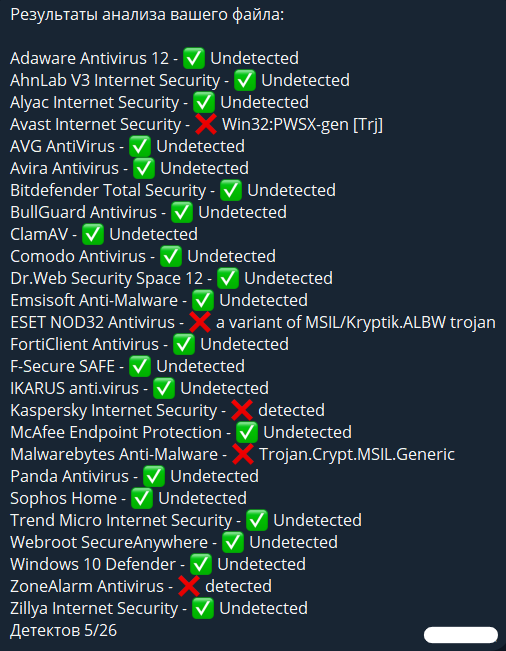Click the green checkmark for Dr.Web Security Space 12
Screen dimensions: 506x651
pos(228,278)
